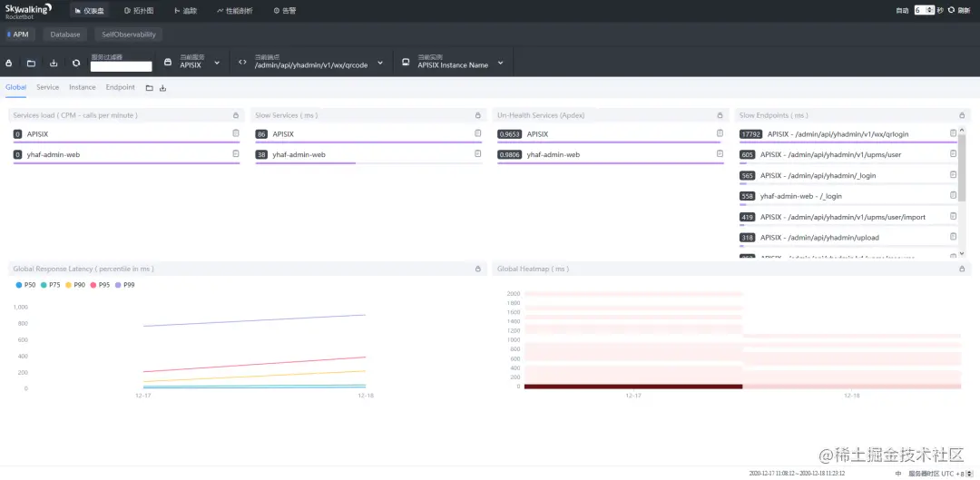Click lock icon on Un-Health Services panel
This screenshot has width=980, height=480.
720,115
